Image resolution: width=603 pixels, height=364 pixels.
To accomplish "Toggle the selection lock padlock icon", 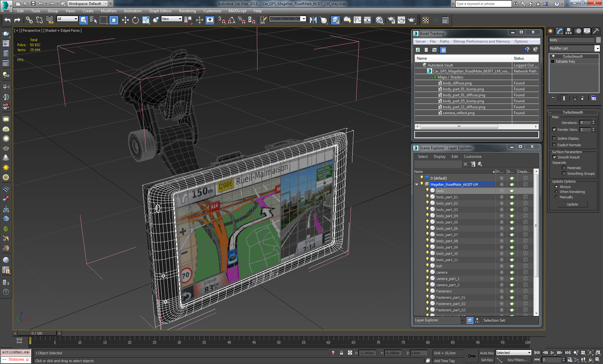I will (x=341, y=353).
